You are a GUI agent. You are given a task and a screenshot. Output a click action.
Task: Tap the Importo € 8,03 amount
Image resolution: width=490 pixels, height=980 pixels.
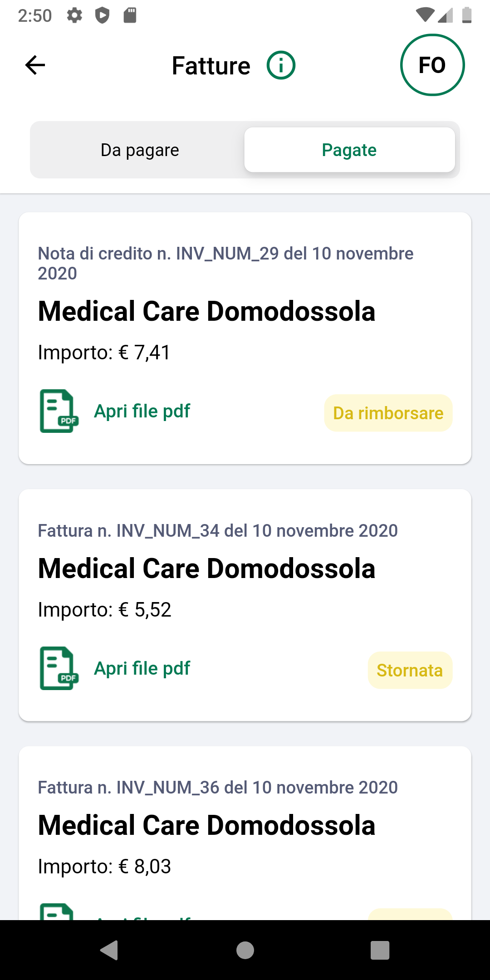pyautogui.click(x=104, y=867)
